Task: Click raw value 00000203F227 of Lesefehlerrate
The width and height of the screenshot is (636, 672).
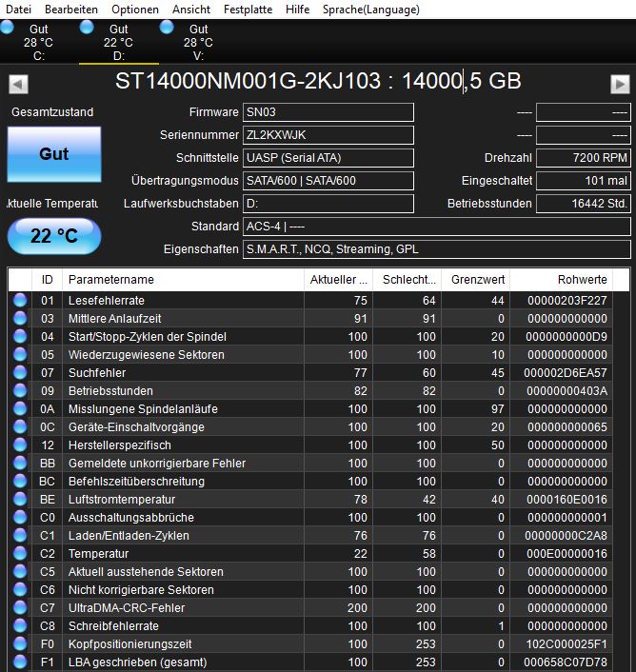Action: coord(567,301)
